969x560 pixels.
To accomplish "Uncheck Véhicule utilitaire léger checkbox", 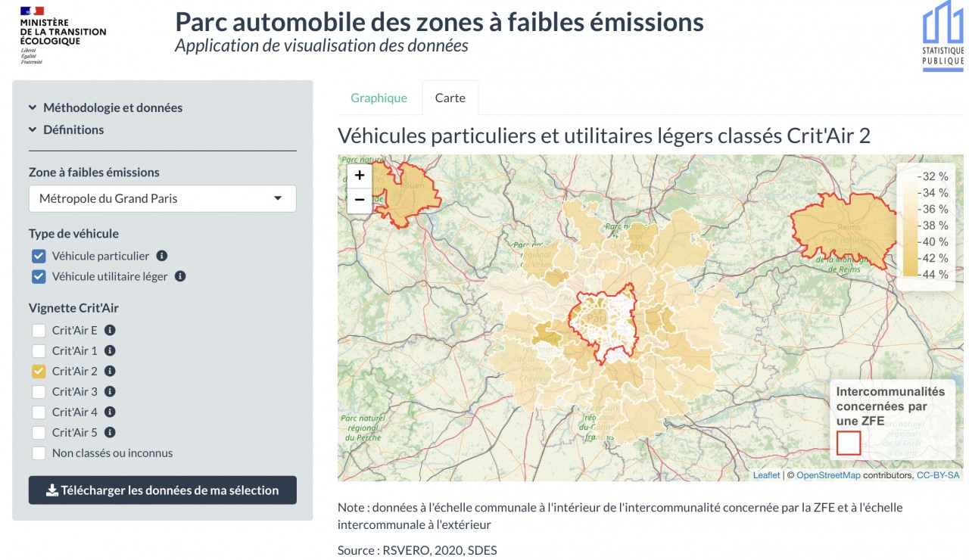I will tap(39, 276).
